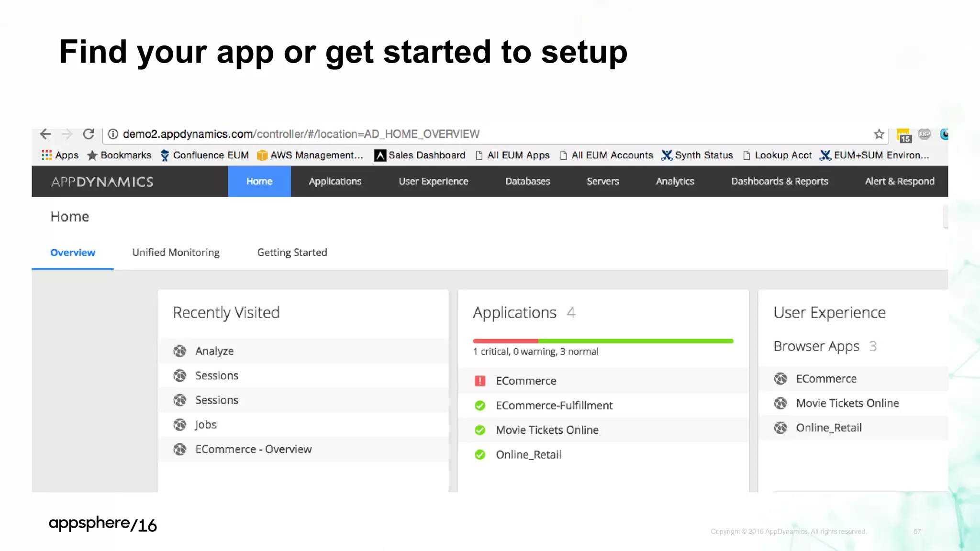Click the green check beside ECommerce-Fulfillment
This screenshot has height=551, width=980.
pyautogui.click(x=480, y=406)
